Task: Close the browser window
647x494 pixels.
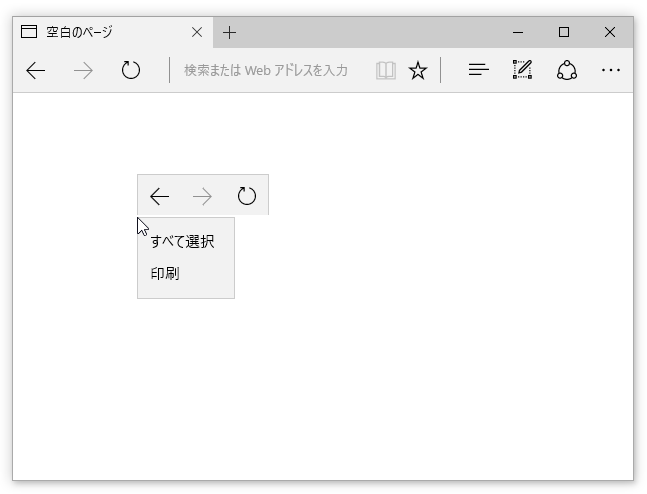Action: click(610, 32)
